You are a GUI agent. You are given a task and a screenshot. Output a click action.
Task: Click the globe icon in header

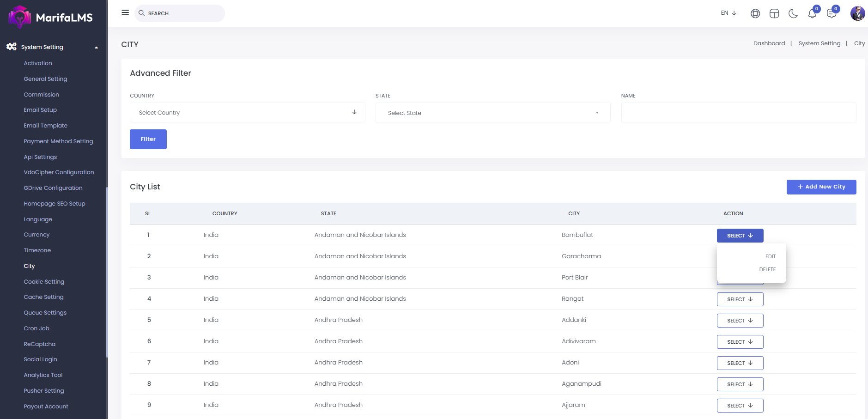(x=755, y=14)
